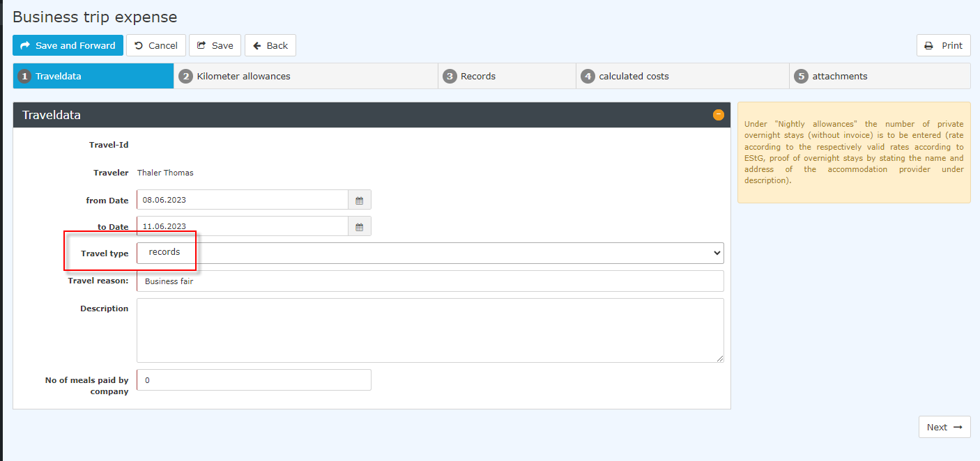
Task: Switch to Kilometer allowances tab
Action: click(x=305, y=76)
